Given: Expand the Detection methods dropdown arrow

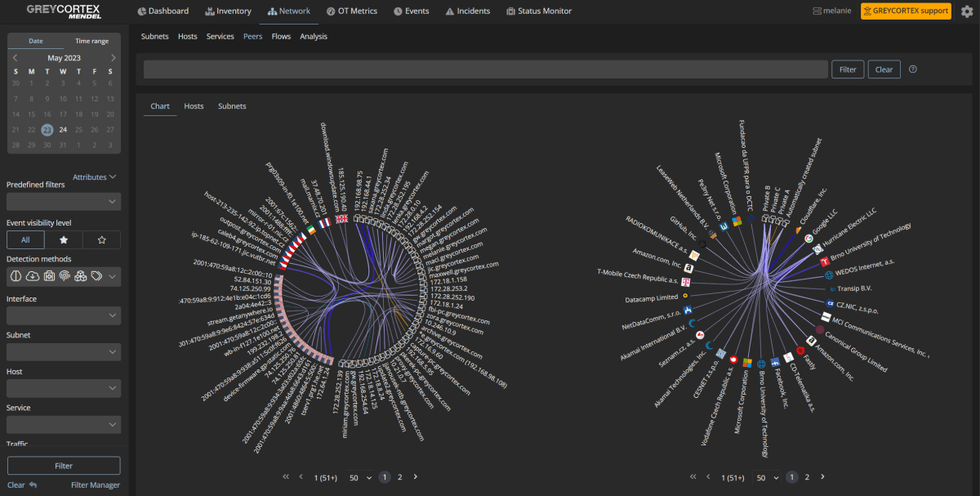Looking at the screenshot, I should tap(113, 277).
